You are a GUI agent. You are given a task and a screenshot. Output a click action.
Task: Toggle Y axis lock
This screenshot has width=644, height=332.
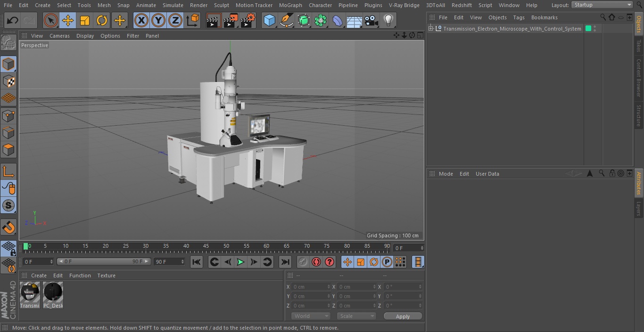[158, 20]
